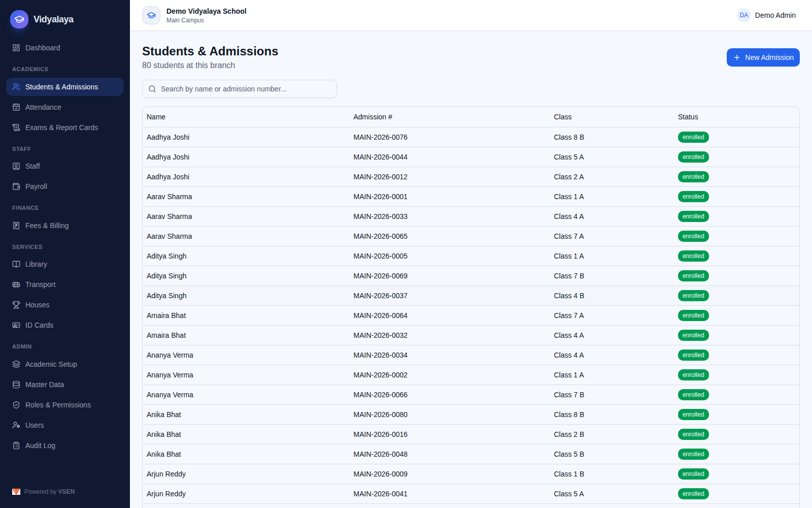Click the DA avatar circle

[x=744, y=15]
